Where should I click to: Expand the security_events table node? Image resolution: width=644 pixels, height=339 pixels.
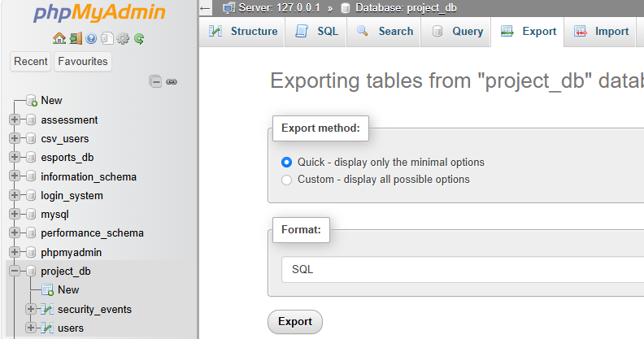coord(31,309)
